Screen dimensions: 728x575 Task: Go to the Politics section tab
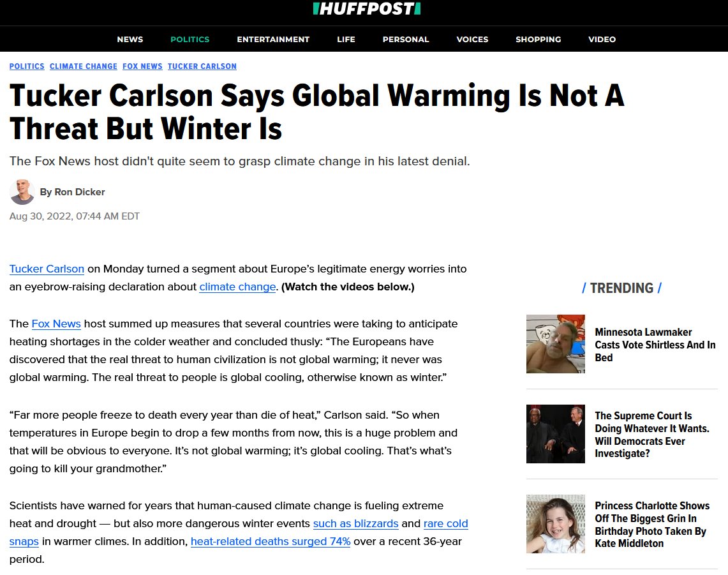(190, 40)
